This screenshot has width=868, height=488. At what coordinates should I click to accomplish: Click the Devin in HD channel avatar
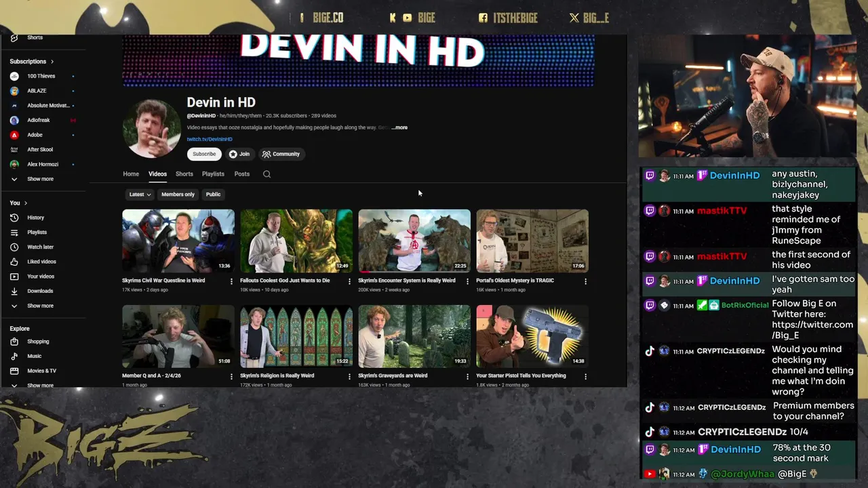[x=151, y=129]
